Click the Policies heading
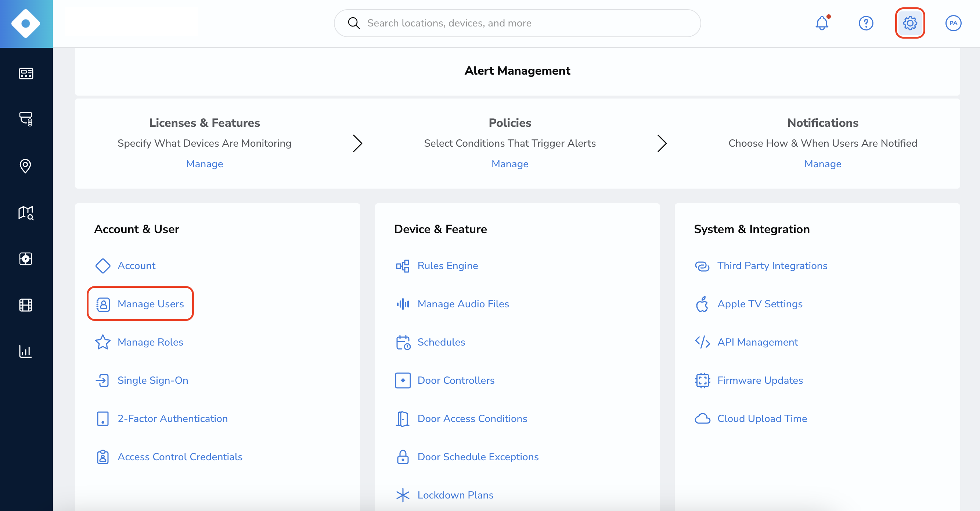980x511 pixels. pyautogui.click(x=510, y=123)
